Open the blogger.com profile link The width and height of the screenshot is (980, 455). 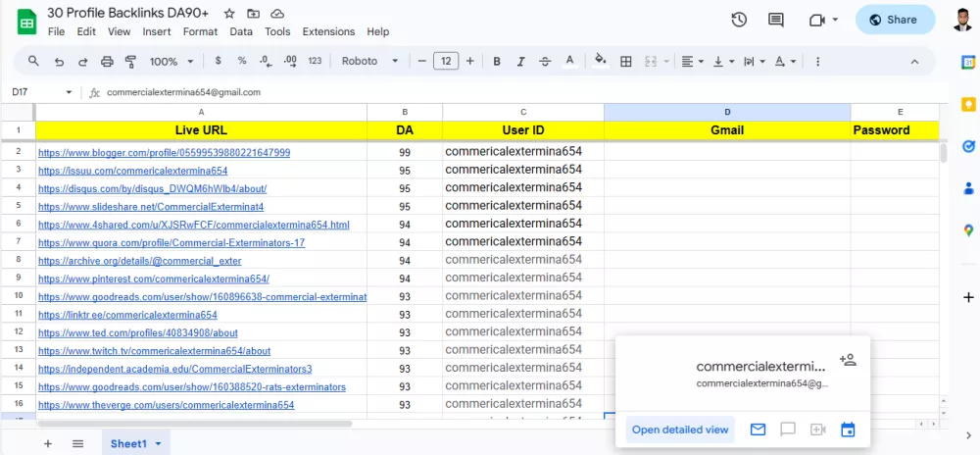coord(165,153)
